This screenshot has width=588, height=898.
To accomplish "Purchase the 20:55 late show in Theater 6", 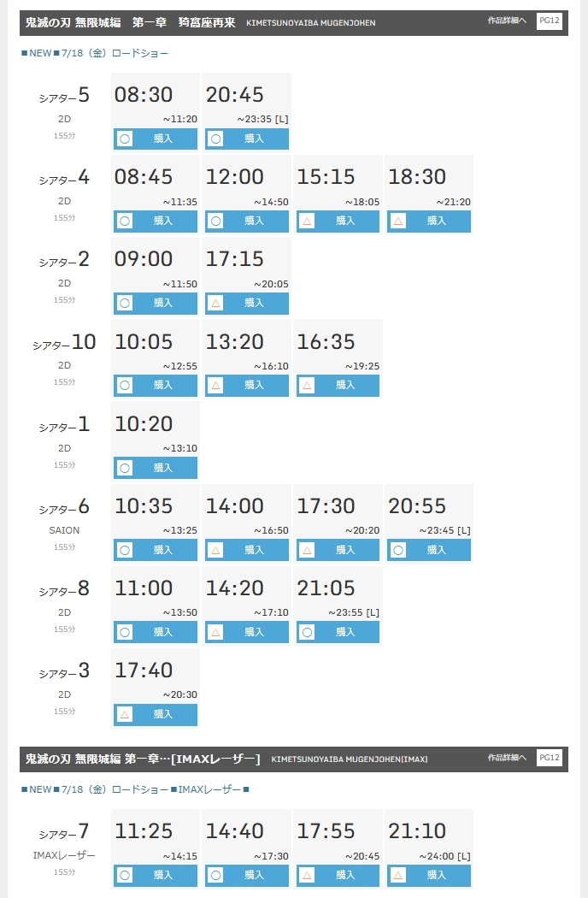I will 429,550.
